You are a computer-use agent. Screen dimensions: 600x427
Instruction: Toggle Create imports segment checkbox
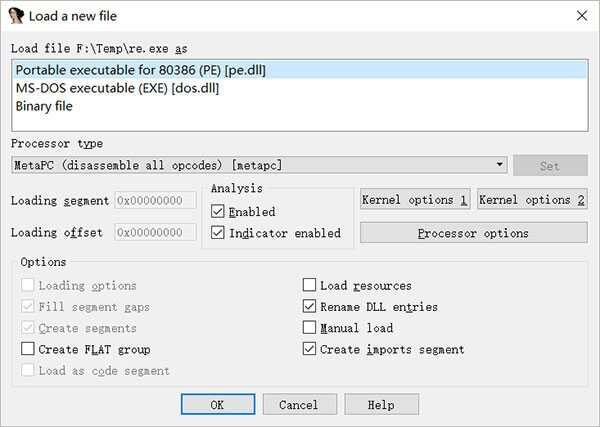(x=310, y=349)
